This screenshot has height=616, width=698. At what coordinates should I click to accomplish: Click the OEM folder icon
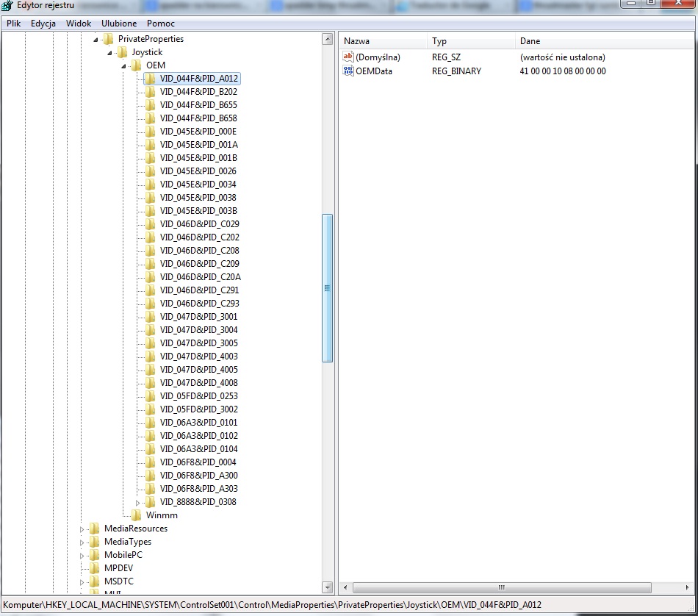(x=136, y=65)
